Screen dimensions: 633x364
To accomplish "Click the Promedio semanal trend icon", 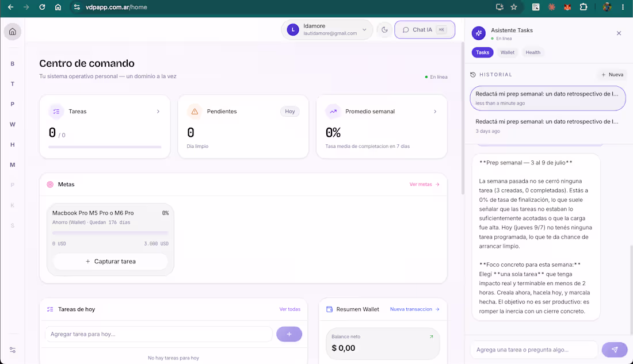I will tap(333, 112).
